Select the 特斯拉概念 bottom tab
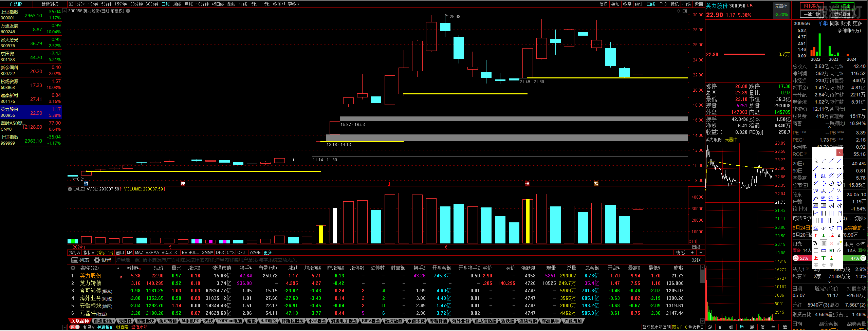 click(x=292, y=321)
